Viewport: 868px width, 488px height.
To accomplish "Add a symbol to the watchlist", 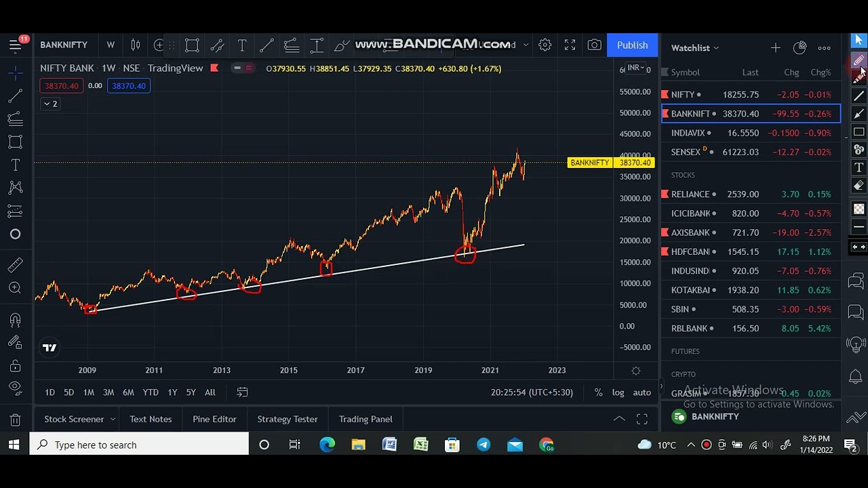I will (x=775, y=47).
